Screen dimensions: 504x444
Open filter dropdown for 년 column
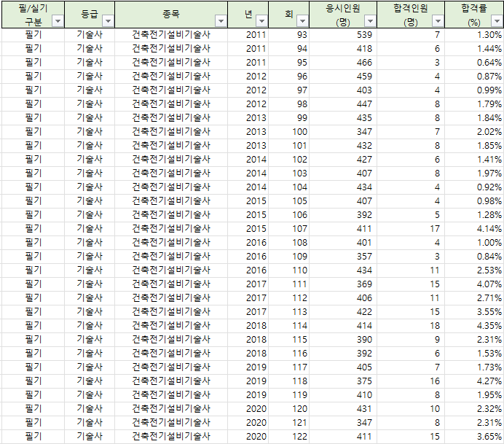262,21
